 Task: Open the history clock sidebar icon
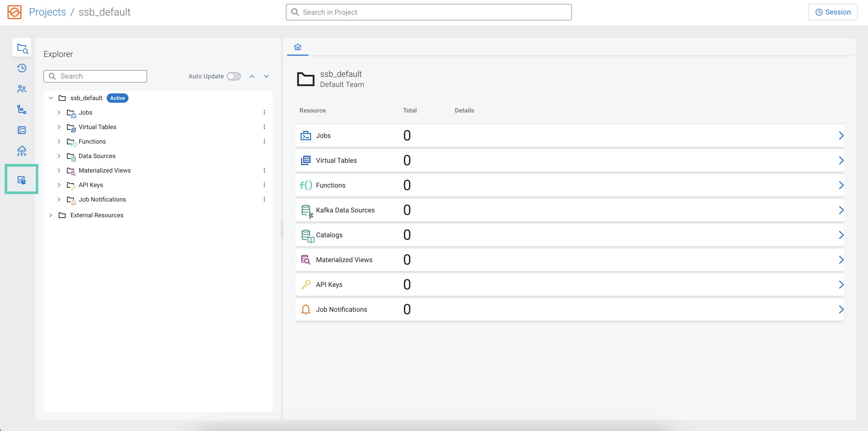pyautogui.click(x=22, y=68)
